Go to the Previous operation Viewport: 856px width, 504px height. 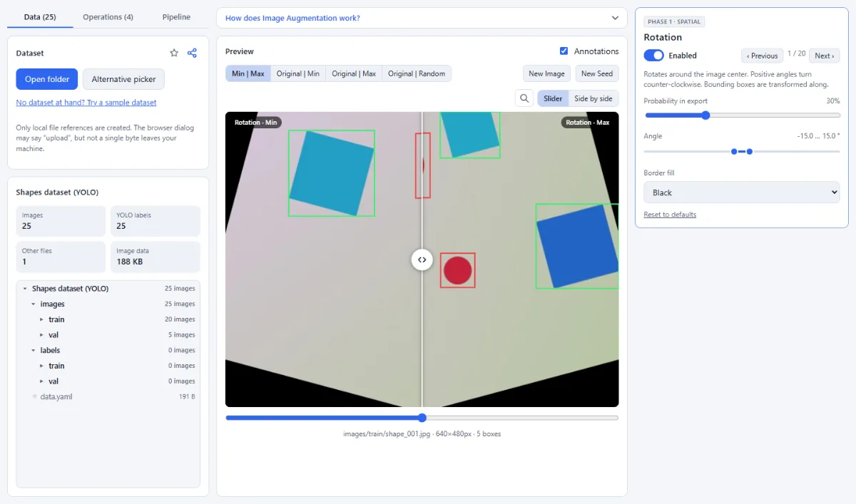(x=762, y=56)
